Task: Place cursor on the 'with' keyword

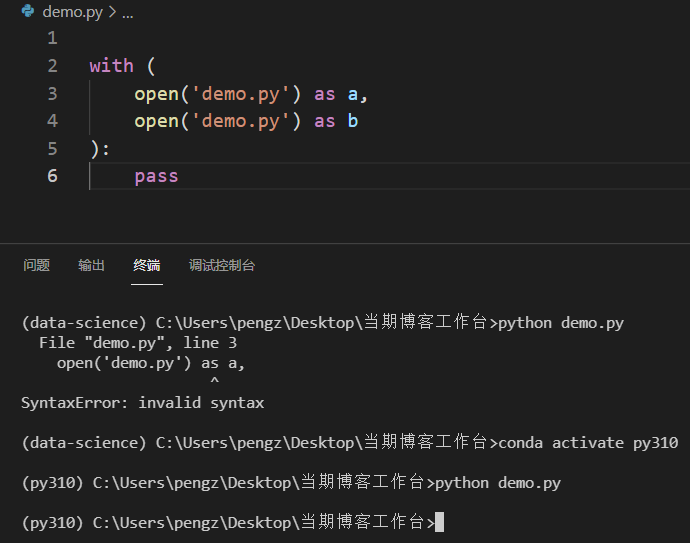Action: pyautogui.click(x=111, y=66)
